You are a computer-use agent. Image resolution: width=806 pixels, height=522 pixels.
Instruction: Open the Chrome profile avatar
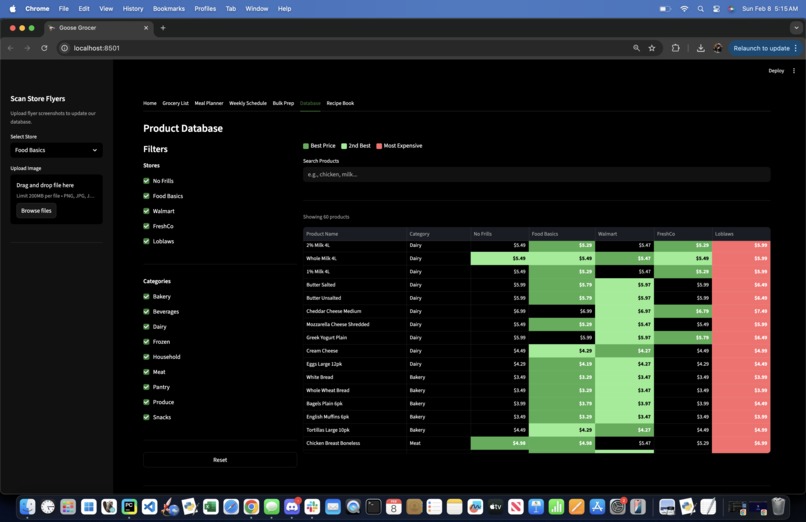[718, 48]
